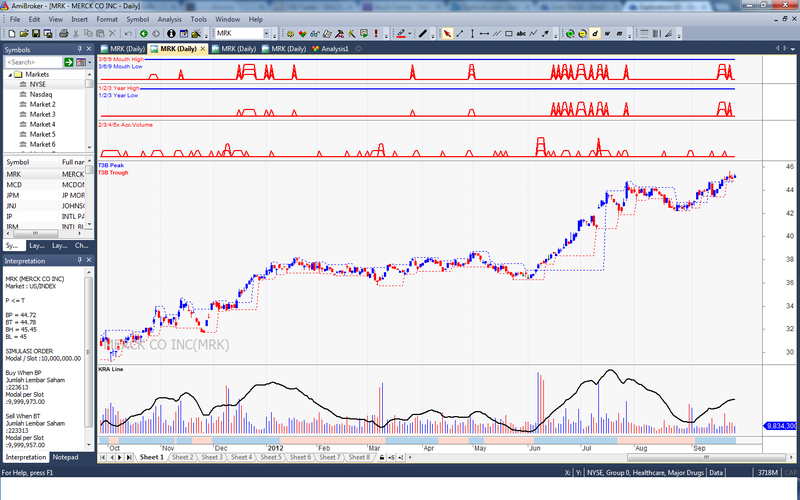Image resolution: width=800 pixels, height=500 pixels.
Task: Select the JNJ symbol row
Action: (x=45, y=206)
